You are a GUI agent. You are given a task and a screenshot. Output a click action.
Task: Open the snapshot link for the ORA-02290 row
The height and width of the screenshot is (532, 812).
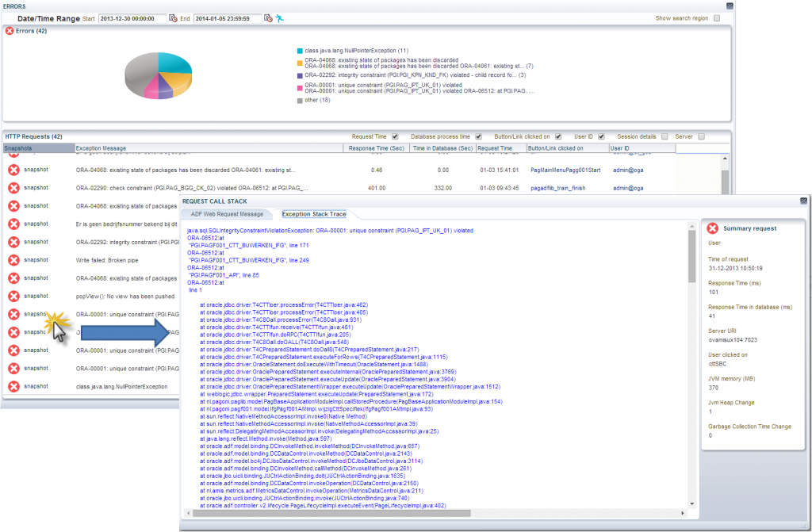[x=36, y=188]
